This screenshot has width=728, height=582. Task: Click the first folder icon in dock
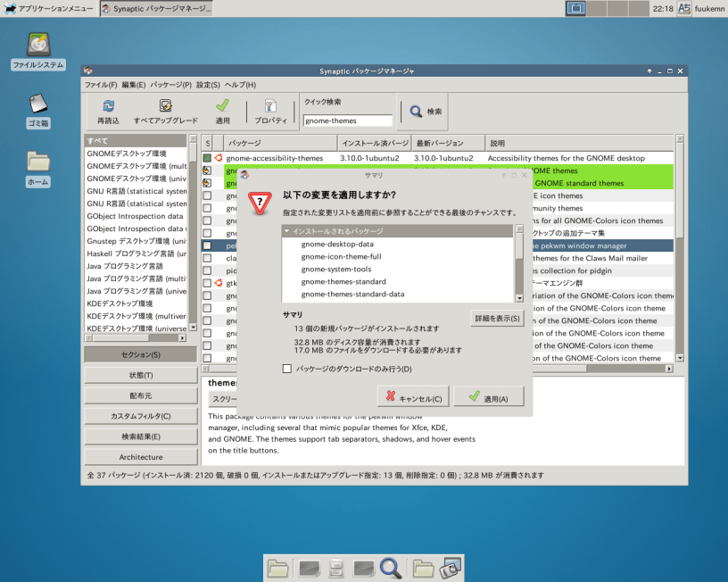click(277, 569)
